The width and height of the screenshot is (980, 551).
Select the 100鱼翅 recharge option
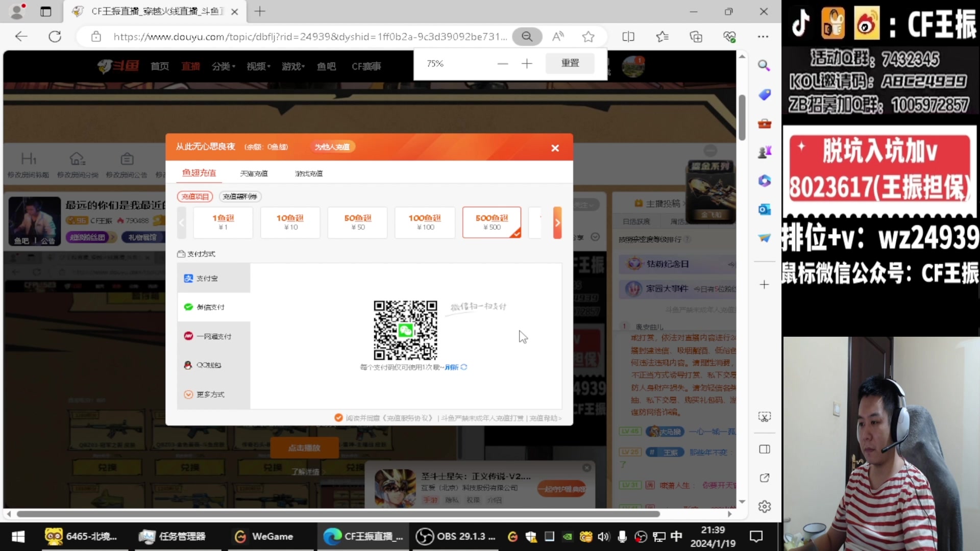[424, 222]
